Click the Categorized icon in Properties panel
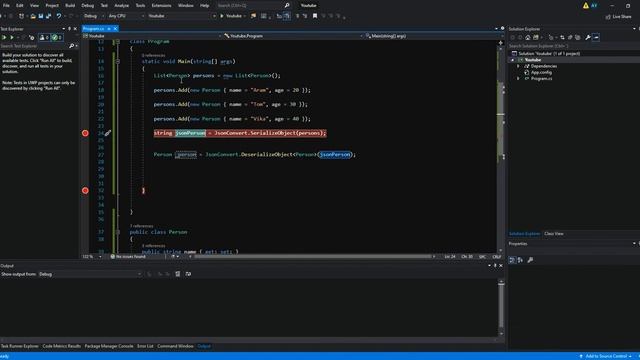The height and width of the screenshot is (360, 640). [512, 260]
